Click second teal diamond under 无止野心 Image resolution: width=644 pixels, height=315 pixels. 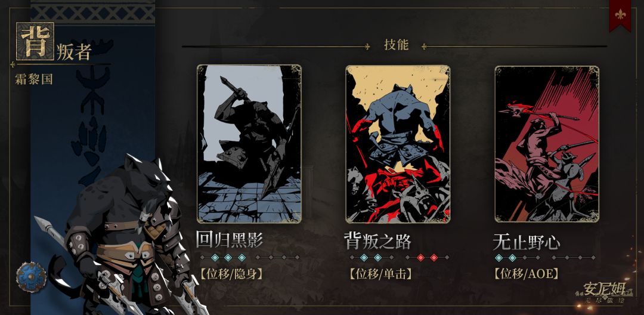coord(512,258)
